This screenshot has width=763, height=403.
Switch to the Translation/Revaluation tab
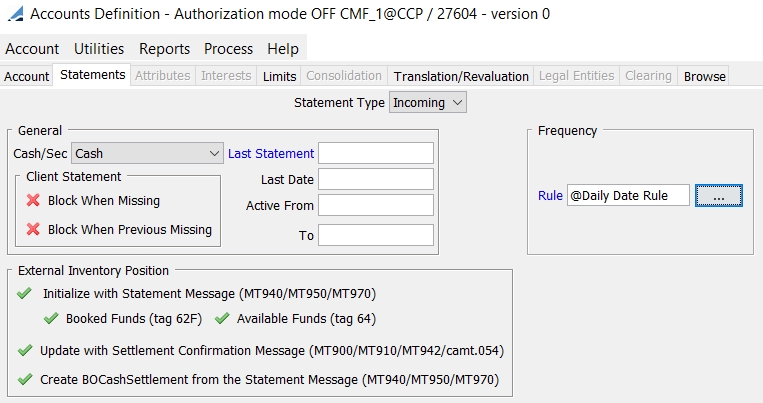point(461,76)
